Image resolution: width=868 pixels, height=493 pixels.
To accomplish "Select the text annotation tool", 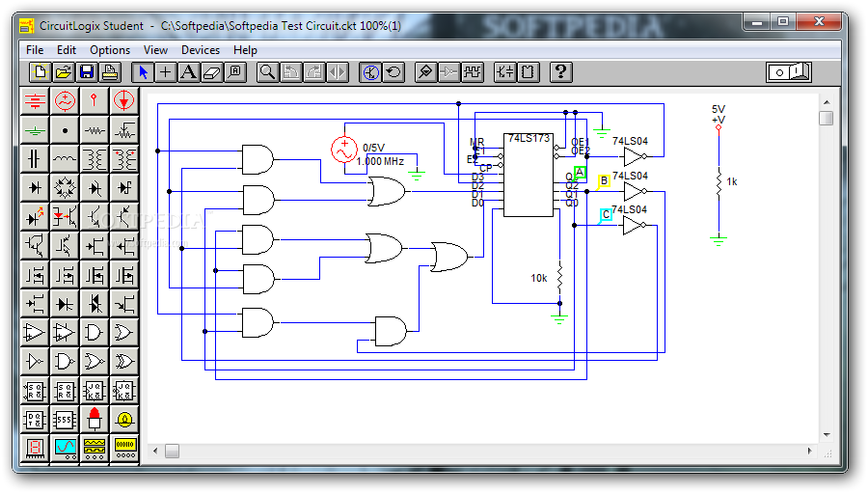I will (x=189, y=72).
